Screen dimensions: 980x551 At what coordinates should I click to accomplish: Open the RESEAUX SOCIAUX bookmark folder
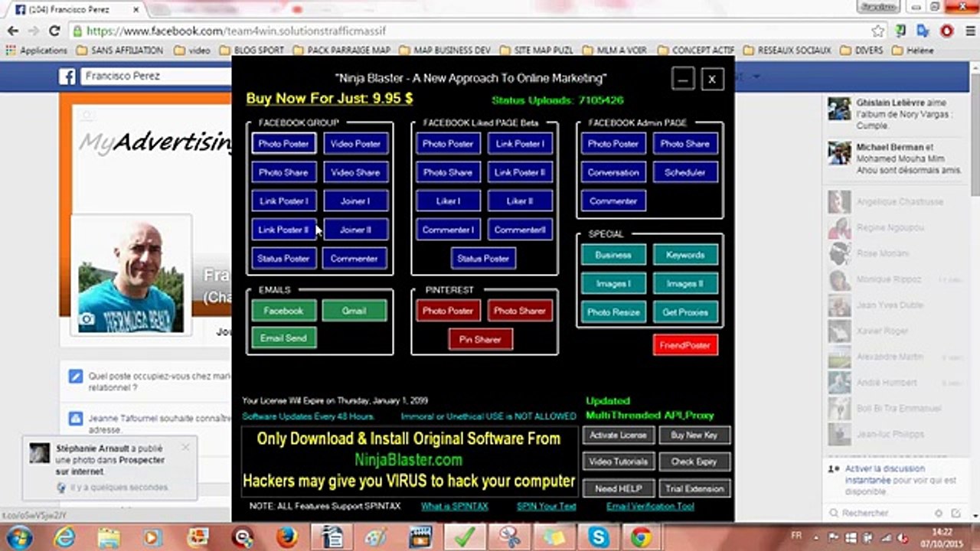(x=787, y=51)
